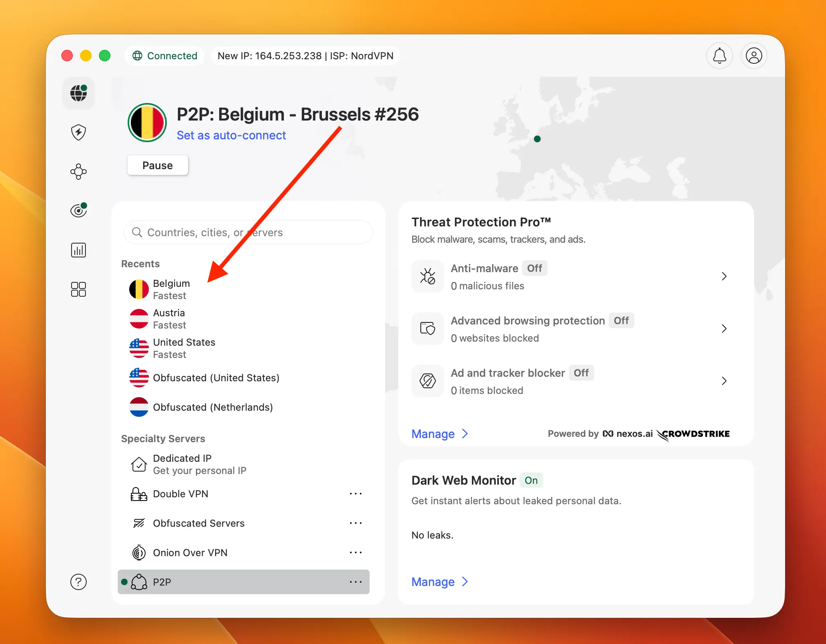Open the Onion Over VPN options menu
Image resolution: width=826 pixels, height=644 pixels.
(x=356, y=552)
